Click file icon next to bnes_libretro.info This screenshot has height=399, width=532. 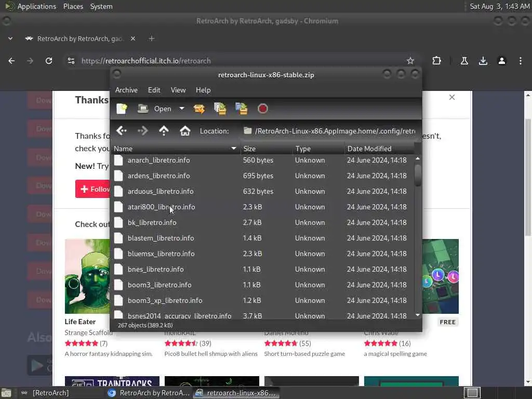[118, 270]
